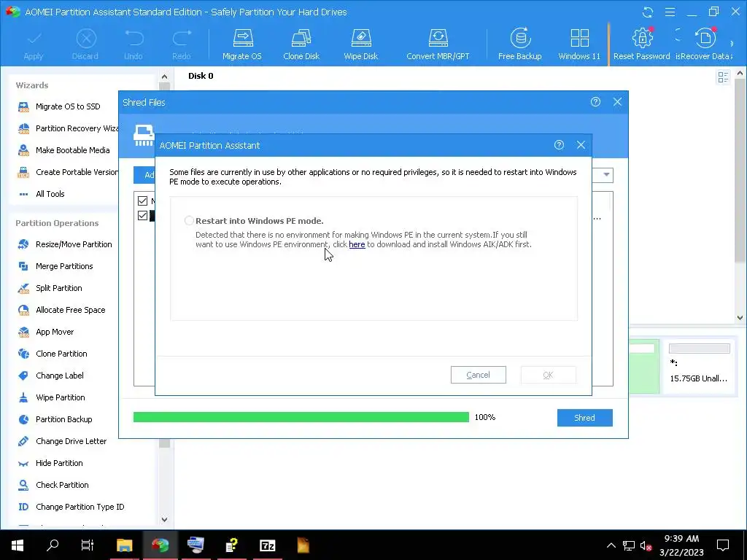The image size is (747, 560).
Task: Open help in Shred Files window
Action: coord(595,101)
